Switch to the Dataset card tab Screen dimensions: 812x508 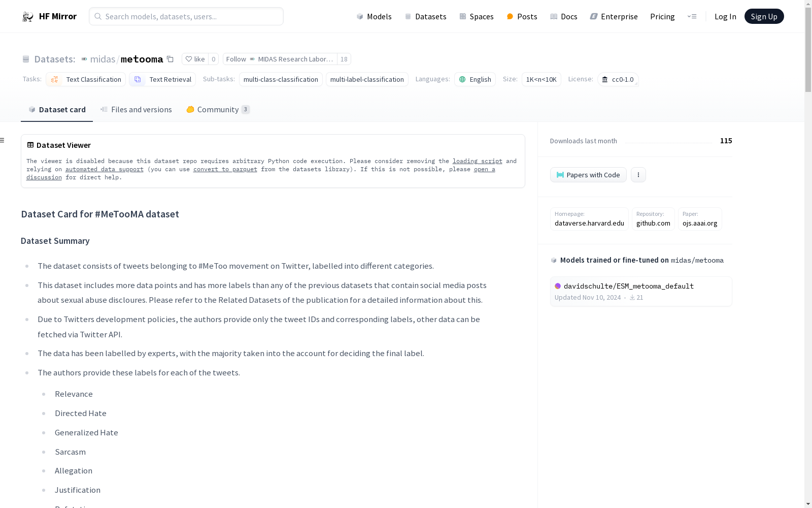pos(57,109)
